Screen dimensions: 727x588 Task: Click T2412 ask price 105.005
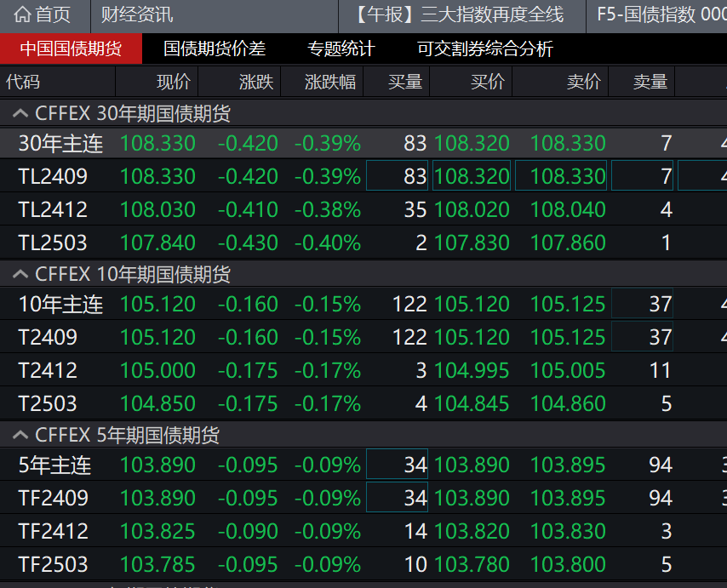pos(568,371)
